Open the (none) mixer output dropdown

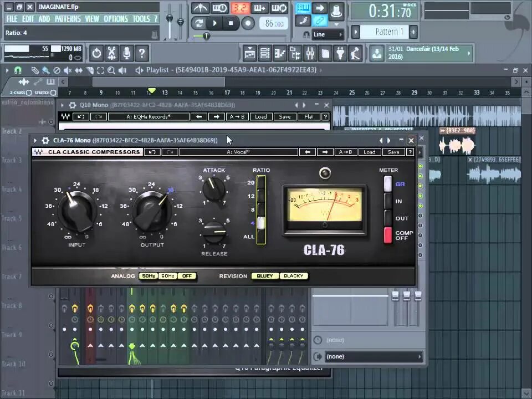point(373,356)
